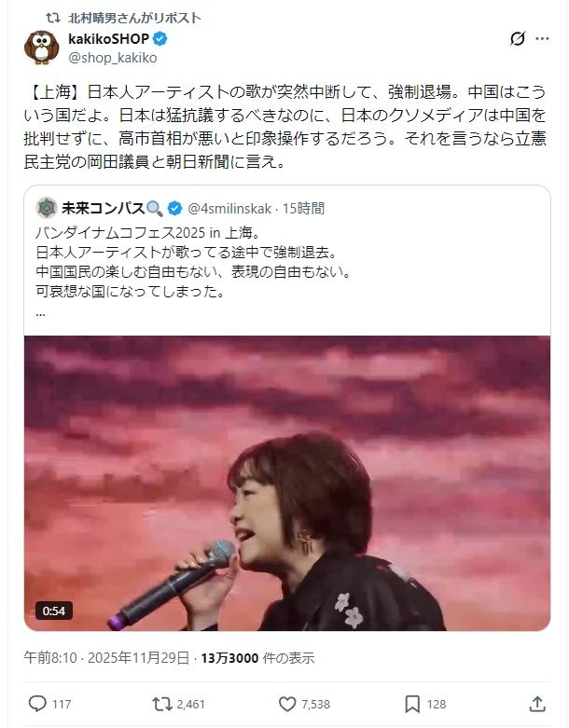
Task: Click the 0:54 video duration badge
Action: coord(54,611)
